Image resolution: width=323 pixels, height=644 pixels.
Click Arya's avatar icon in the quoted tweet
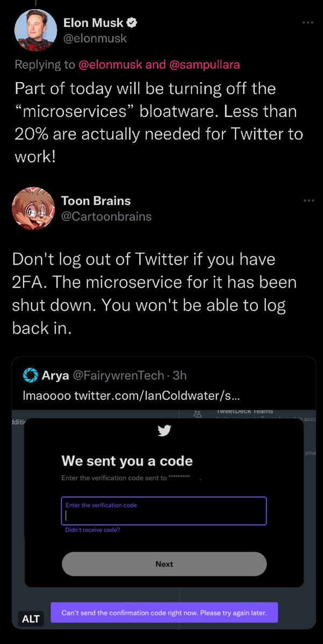tap(30, 376)
